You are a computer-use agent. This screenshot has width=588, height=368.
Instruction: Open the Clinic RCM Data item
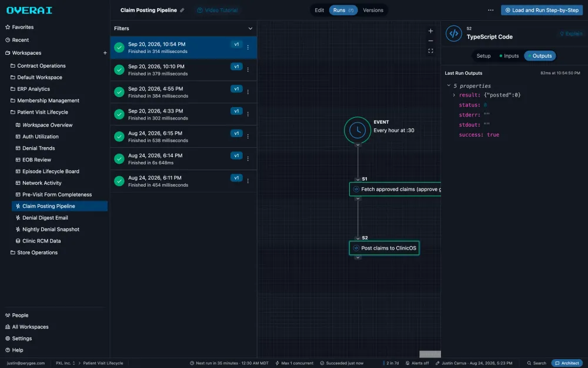[38, 241]
